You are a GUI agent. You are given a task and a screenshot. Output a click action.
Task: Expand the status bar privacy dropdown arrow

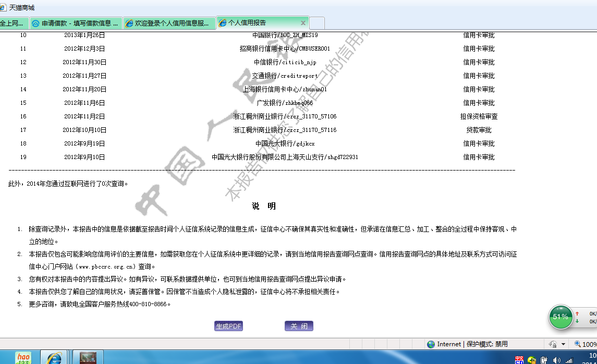pyautogui.click(x=564, y=344)
